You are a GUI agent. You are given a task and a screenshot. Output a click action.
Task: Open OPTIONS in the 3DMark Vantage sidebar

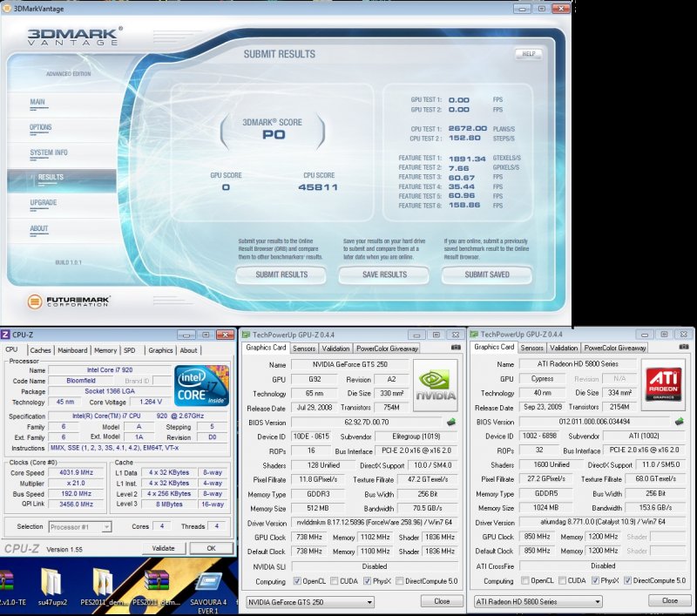[x=40, y=127]
